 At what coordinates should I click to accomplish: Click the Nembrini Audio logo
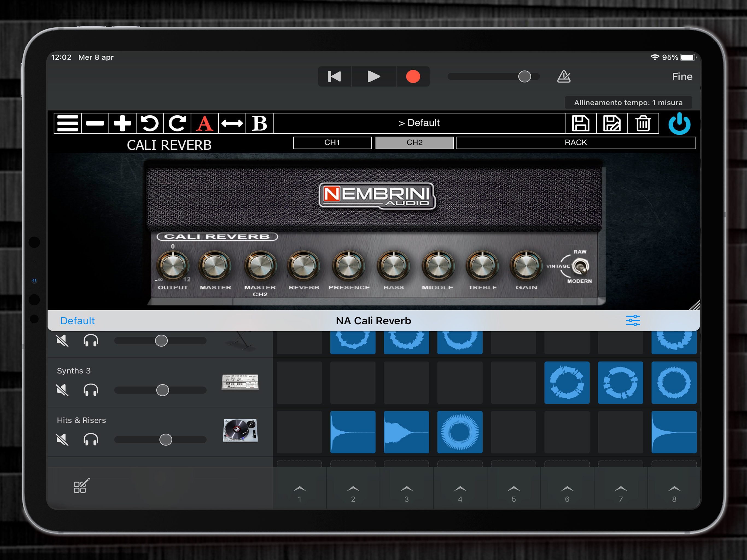coord(377,196)
